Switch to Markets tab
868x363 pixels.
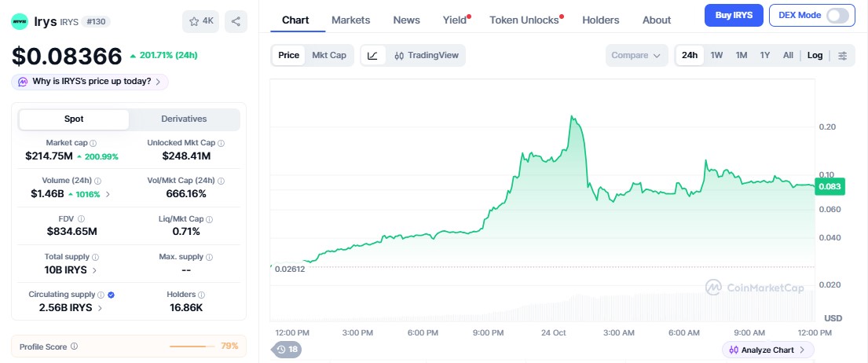tap(351, 20)
